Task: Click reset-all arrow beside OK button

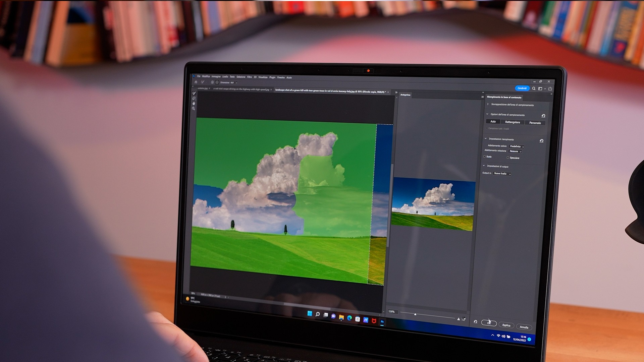Action: pyautogui.click(x=475, y=322)
